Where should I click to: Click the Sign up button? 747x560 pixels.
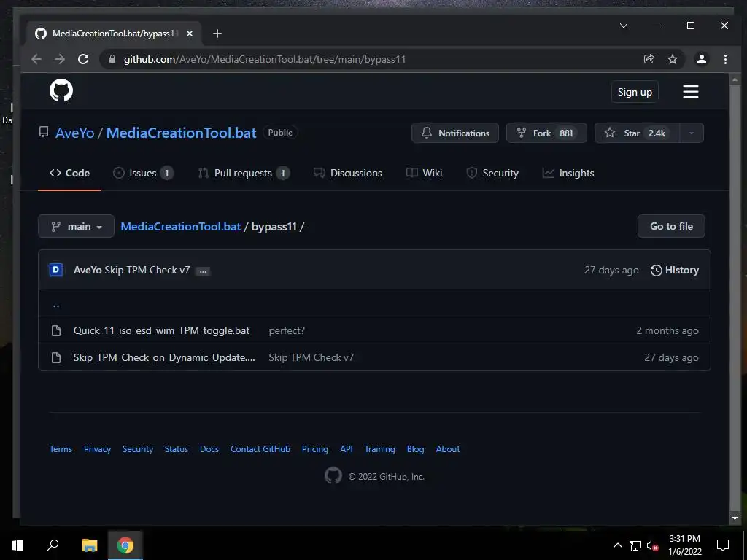[635, 92]
